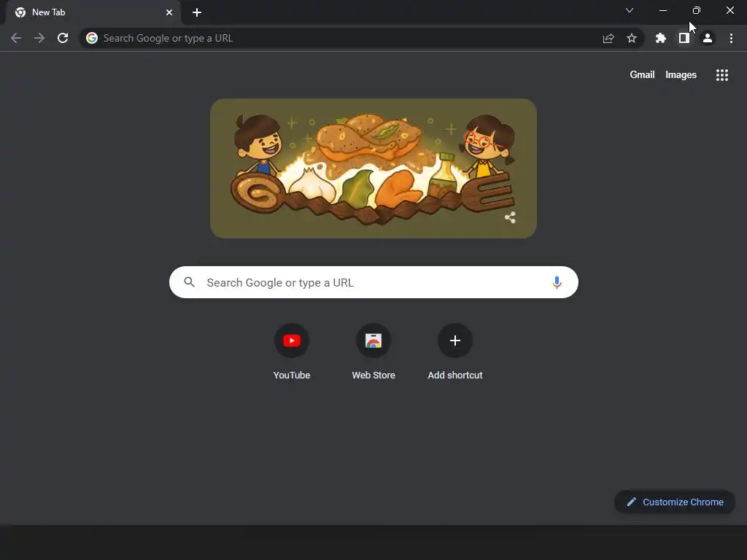Restore down the Chrome window
This screenshot has height=560, width=747.
[697, 10]
